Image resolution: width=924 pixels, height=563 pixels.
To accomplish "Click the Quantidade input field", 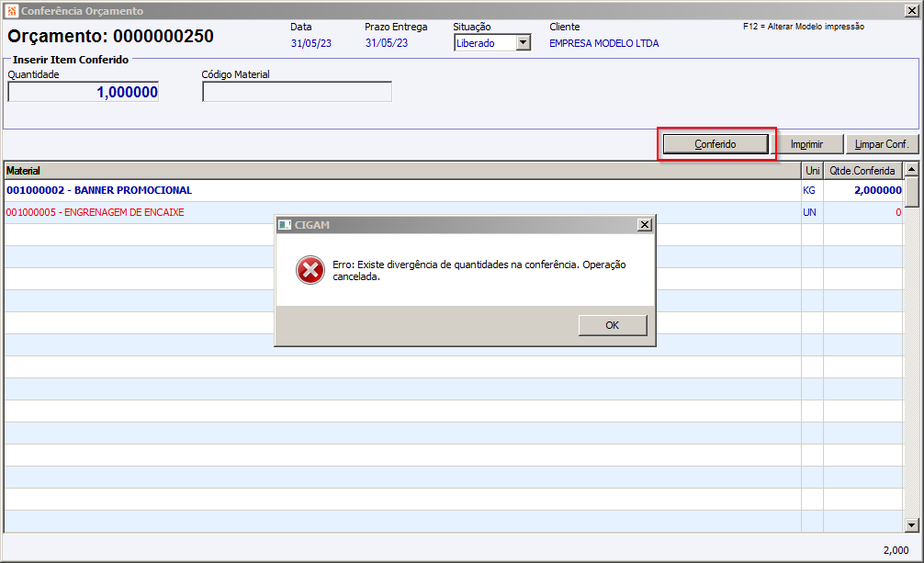I will 83,92.
